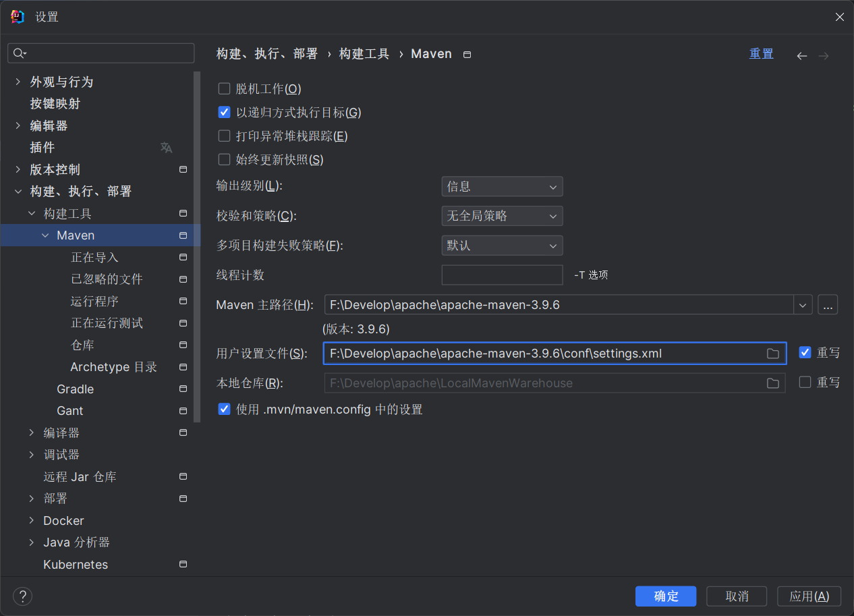Uncheck 以递归方式执行目标
Screen dimensions: 854x616
tap(225, 112)
